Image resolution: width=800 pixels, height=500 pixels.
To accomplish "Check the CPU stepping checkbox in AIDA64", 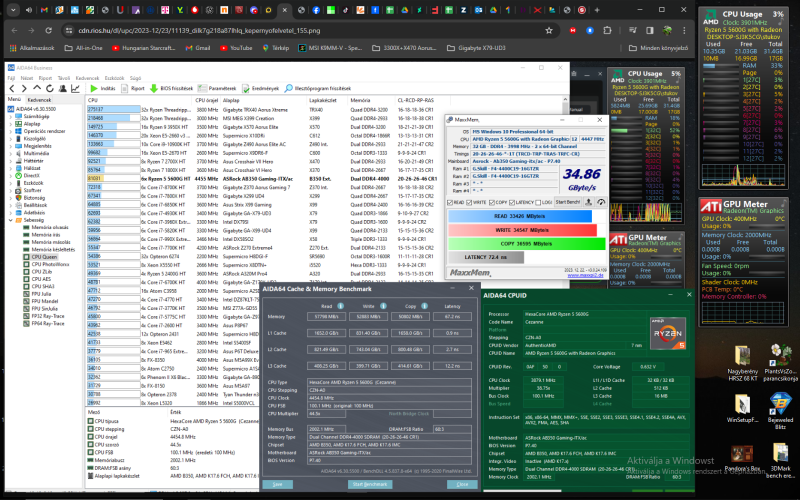I will pos(91,429).
